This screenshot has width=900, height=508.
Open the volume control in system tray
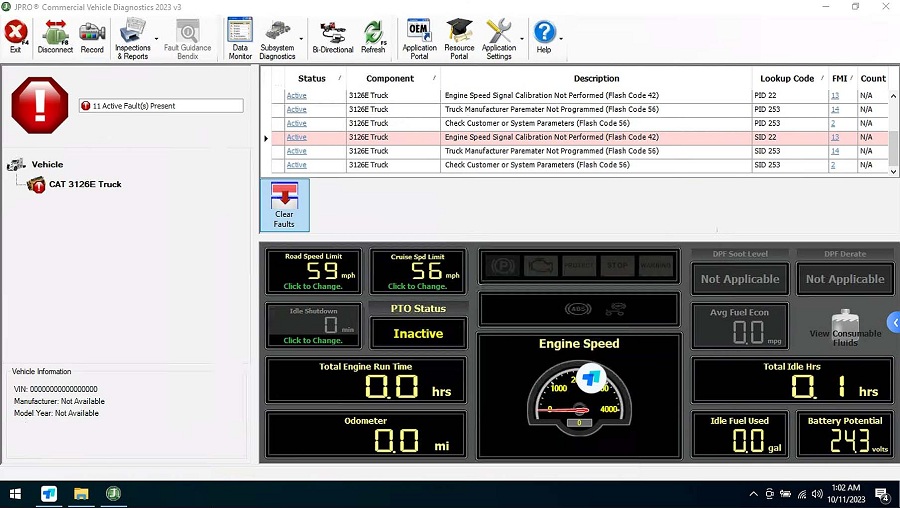tap(817, 494)
